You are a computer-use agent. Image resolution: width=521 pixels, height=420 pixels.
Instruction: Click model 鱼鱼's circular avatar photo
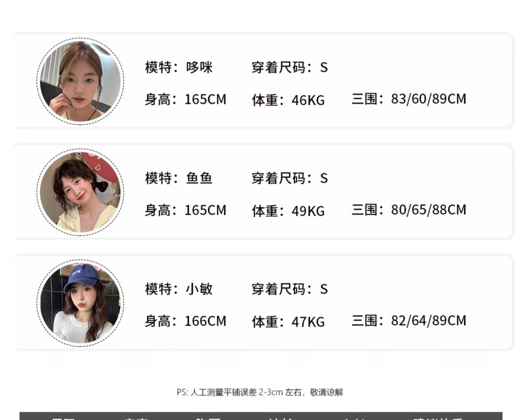pyautogui.click(x=80, y=192)
